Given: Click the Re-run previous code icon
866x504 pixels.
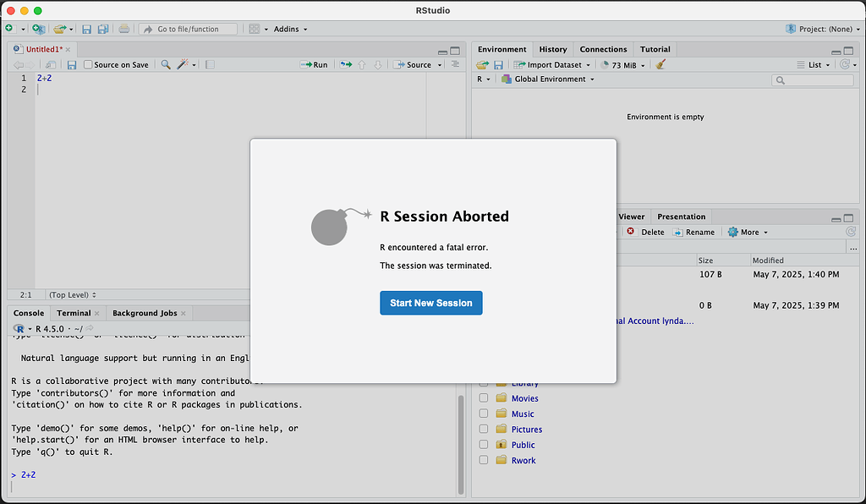Looking at the screenshot, I should 345,64.
